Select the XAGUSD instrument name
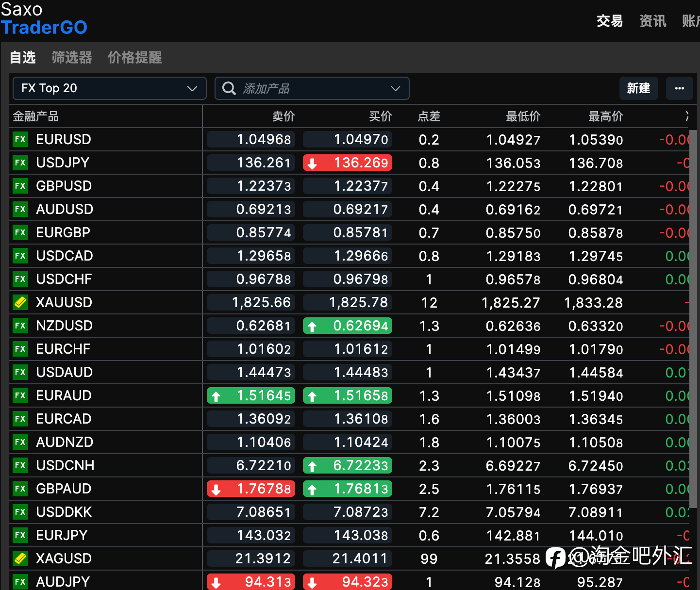The image size is (700, 590). point(64,558)
